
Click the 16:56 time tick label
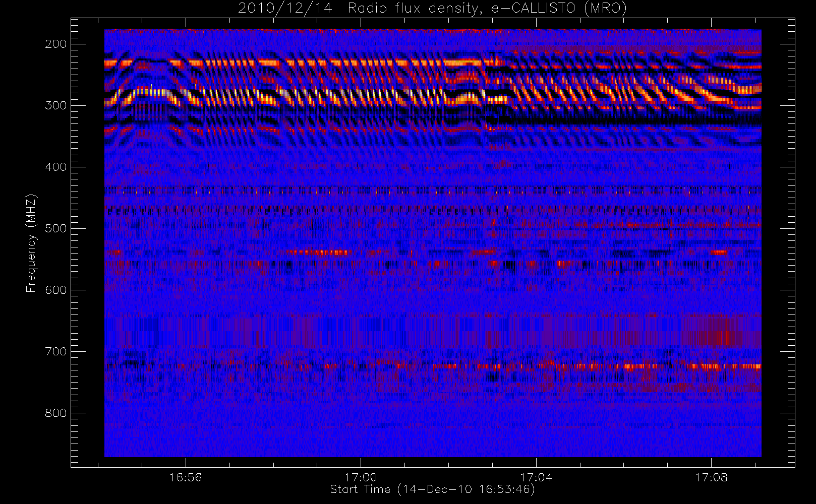pyautogui.click(x=186, y=477)
